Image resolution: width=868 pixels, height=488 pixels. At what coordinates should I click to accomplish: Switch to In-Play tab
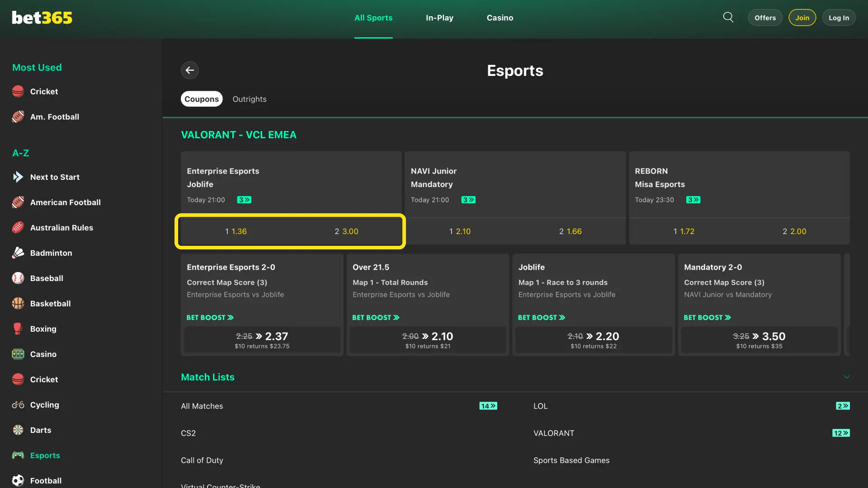[x=439, y=18]
